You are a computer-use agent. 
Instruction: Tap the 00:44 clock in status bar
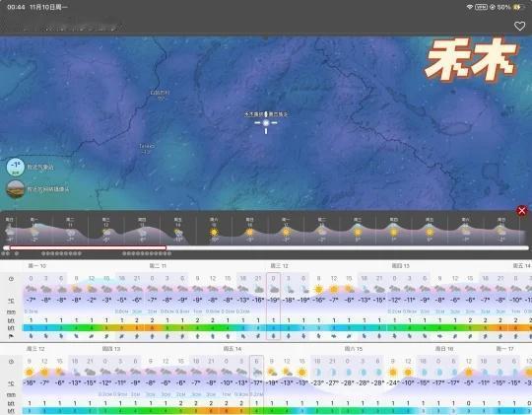16,7
